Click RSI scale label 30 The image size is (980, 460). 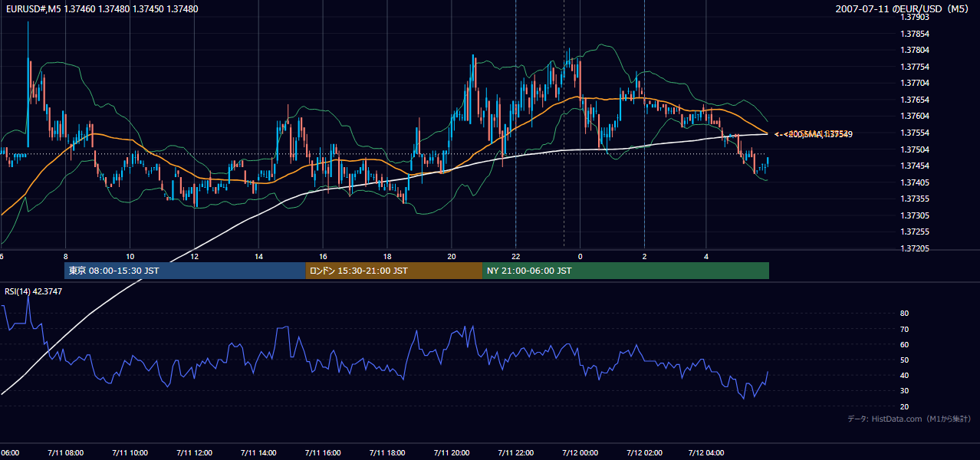[904, 391]
